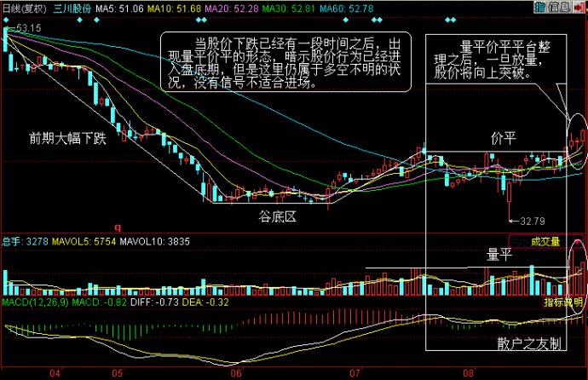588x380 pixels.
Task: Click the DEA: -0.32 value
Action: pos(205,302)
